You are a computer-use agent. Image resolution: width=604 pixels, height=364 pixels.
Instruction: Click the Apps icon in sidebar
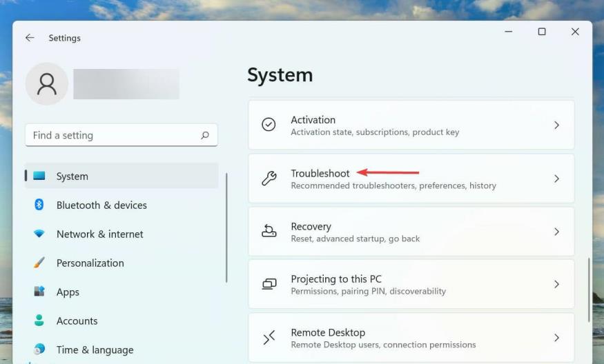pyautogui.click(x=39, y=292)
